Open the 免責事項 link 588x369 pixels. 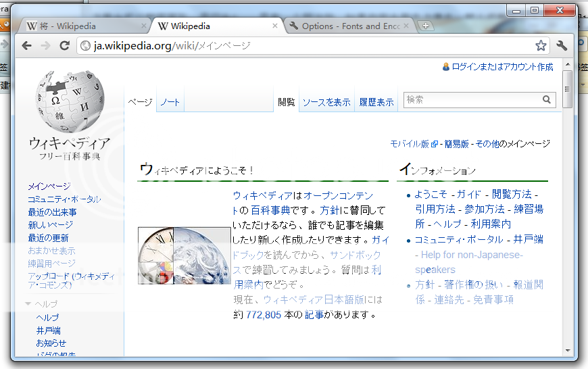pyautogui.click(x=493, y=300)
